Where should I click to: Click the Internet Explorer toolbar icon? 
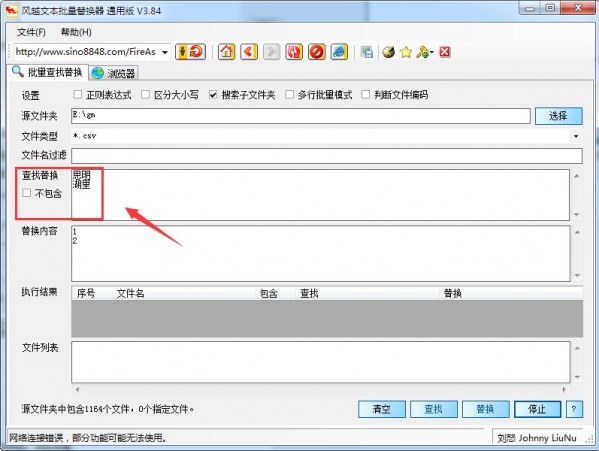point(339,52)
